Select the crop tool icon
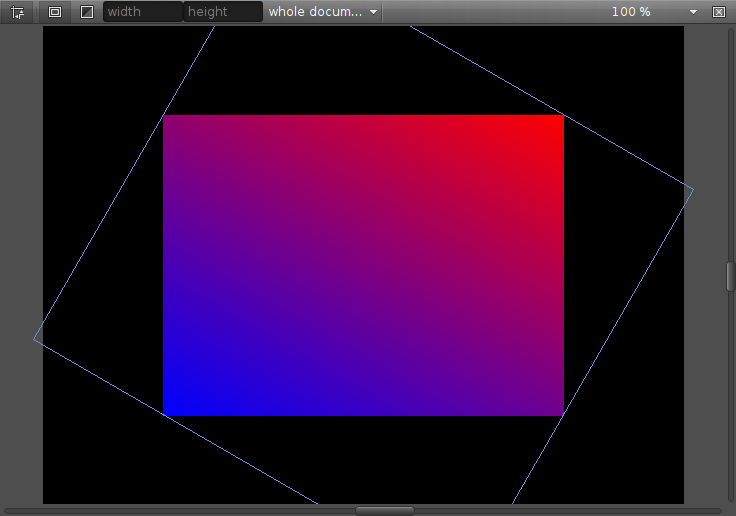Viewport: 736px width, 516px height. [18, 12]
